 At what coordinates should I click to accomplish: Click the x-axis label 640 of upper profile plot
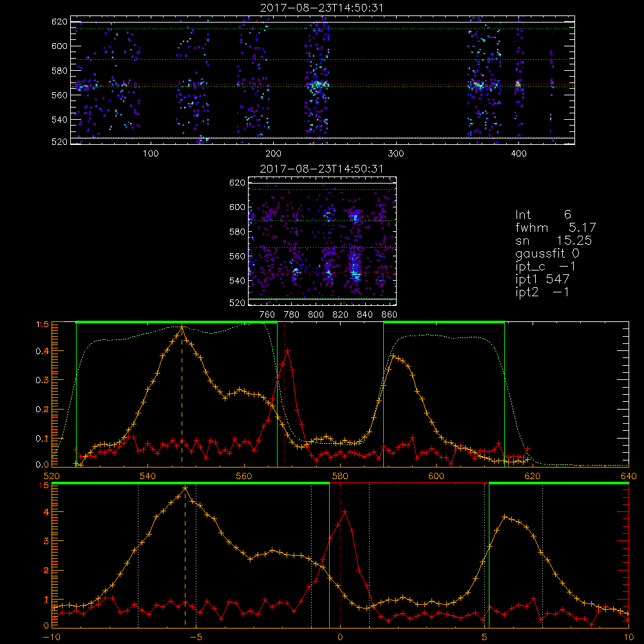pyautogui.click(x=629, y=476)
